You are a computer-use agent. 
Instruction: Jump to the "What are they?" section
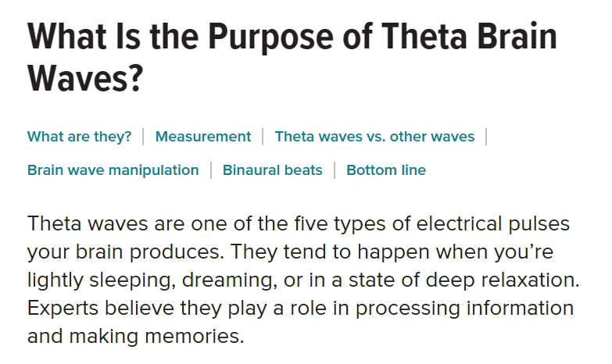(x=79, y=137)
